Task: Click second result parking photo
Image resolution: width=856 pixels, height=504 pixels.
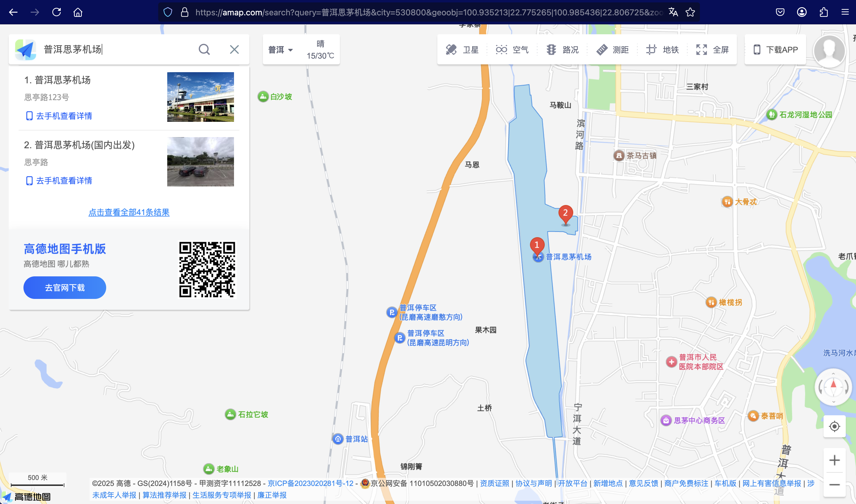Action: tap(200, 162)
